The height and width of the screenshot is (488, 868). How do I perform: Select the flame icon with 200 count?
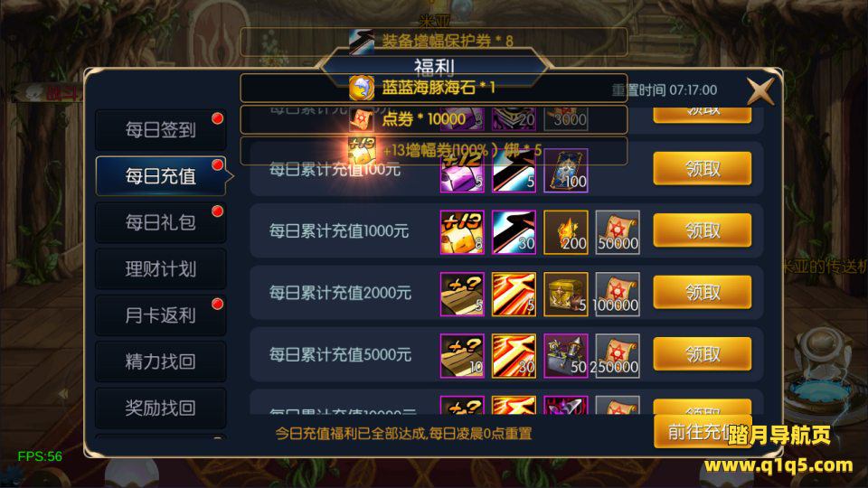tap(566, 232)
